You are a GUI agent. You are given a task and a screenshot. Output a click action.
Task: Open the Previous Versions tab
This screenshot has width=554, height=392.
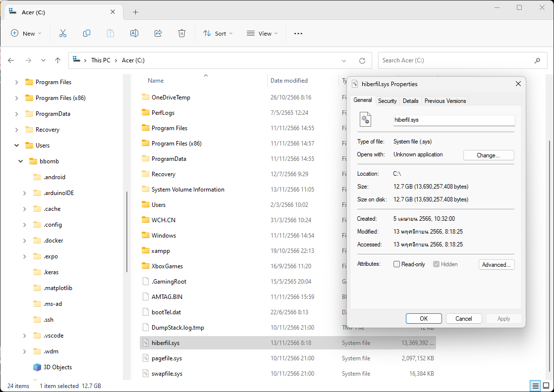click(445, 101)
